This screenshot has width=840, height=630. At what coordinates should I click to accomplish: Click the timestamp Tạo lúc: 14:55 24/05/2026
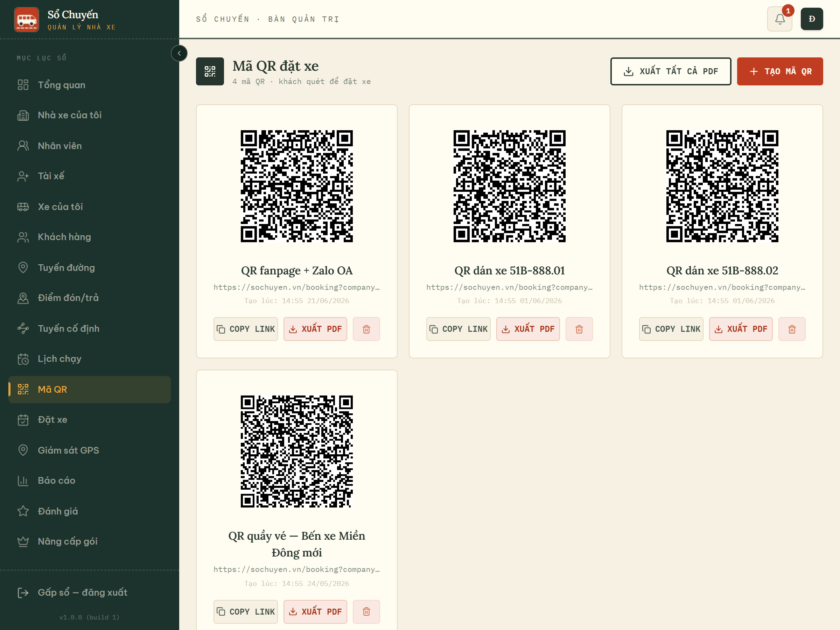pyautogui.click(x=296, y=583)
